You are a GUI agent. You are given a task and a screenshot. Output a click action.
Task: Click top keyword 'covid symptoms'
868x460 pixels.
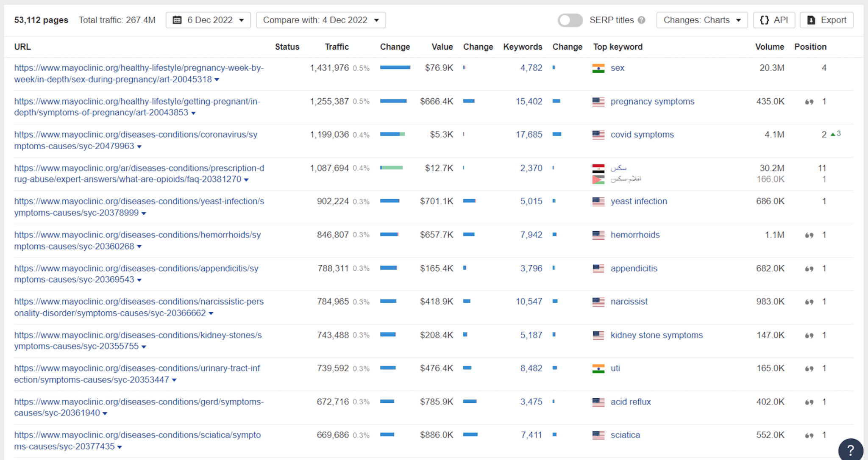click(x=642, y=134)
